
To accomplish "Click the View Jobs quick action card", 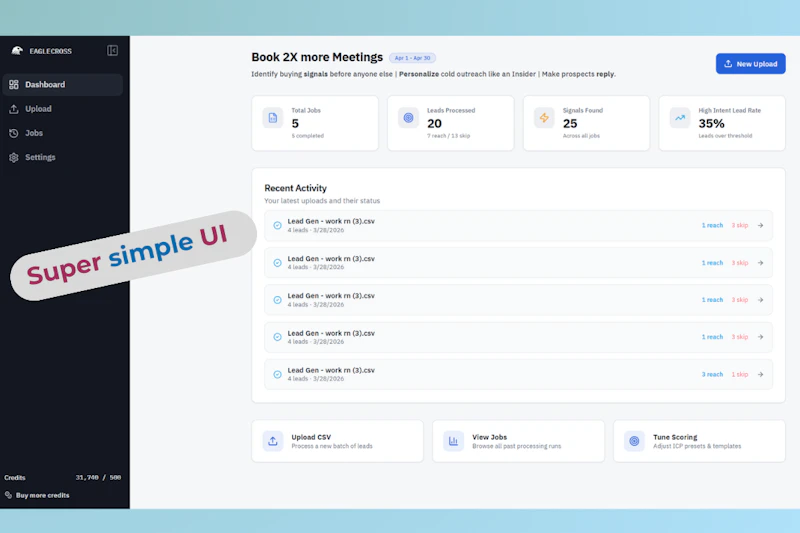I will [518, 441].
